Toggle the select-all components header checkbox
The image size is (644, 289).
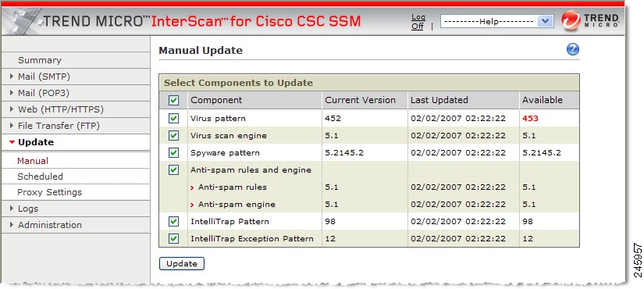(x=174, y=100)
